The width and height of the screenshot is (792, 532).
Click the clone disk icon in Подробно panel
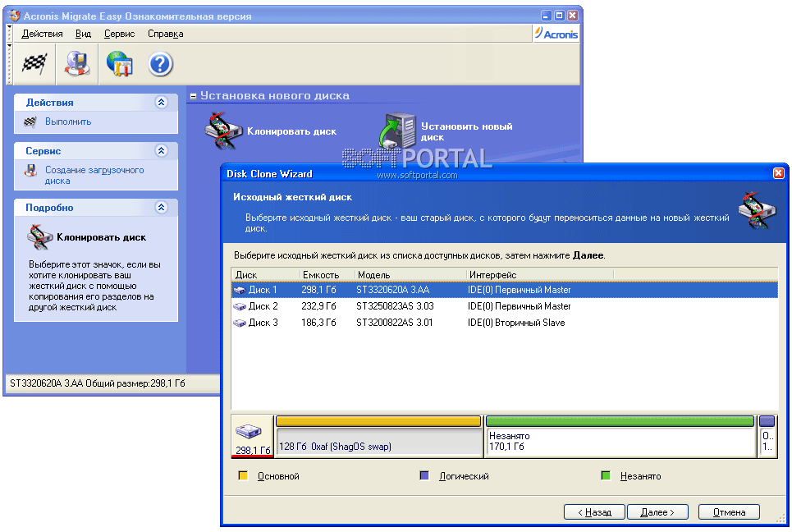(40, 237)
